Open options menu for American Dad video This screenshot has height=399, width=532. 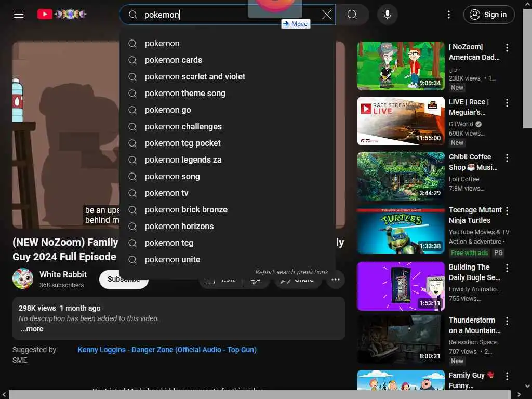507,48
